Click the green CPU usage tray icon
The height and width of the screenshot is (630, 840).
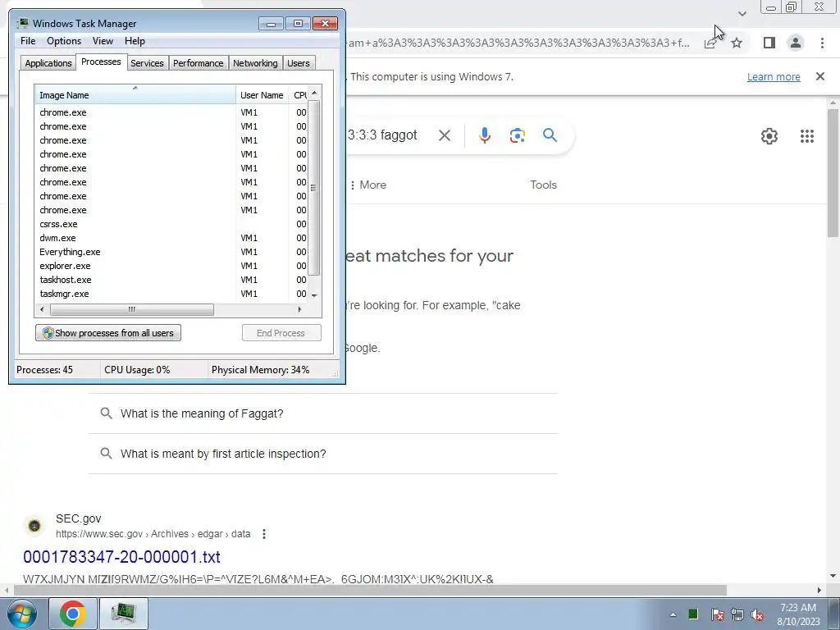693,614
